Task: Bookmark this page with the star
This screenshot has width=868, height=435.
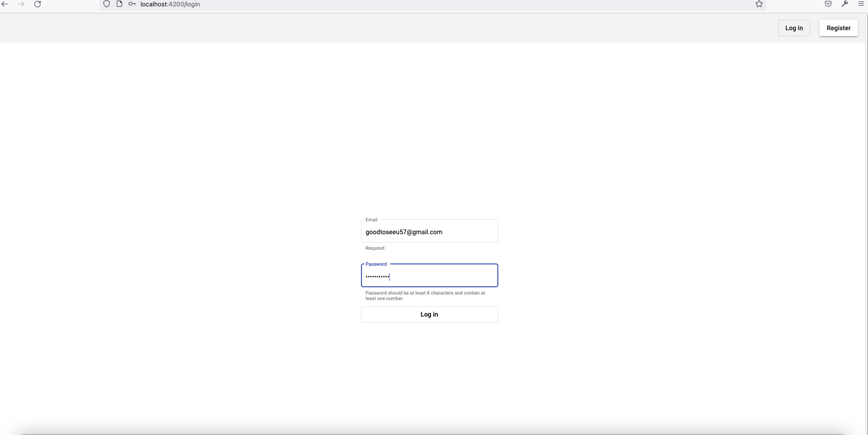Action: 759,4
